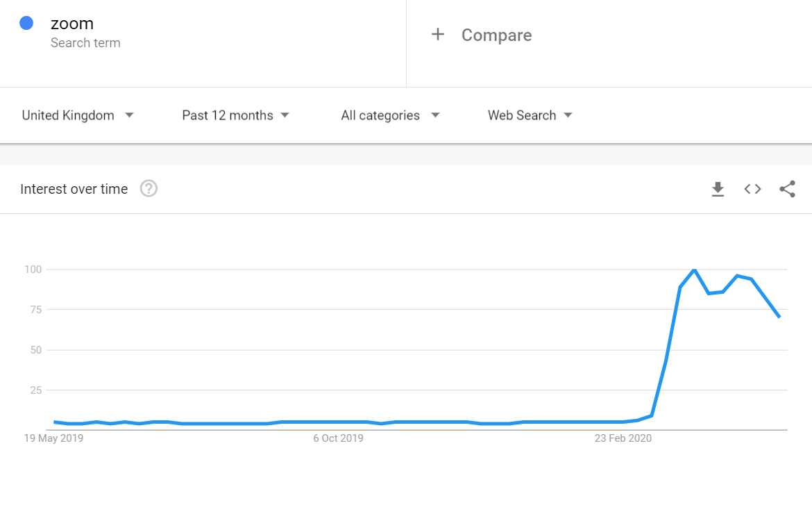Select the 23 Feb 2020 axis label
The height and width of the screenshot is (505, 812).
[623, 438]
